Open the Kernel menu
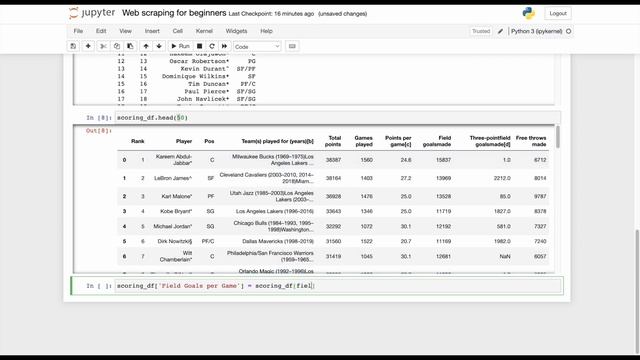This screenshot has height=360, width=640. pyautogui.click(x=204, y=31)
